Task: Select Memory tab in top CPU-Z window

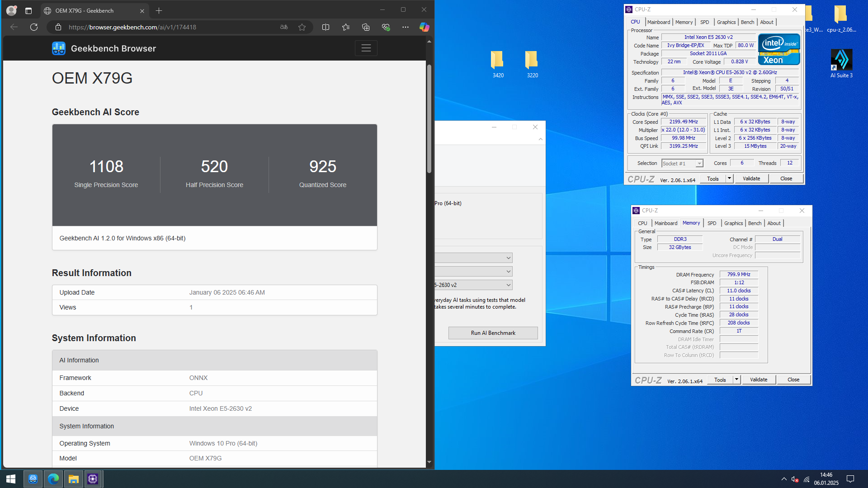Action: point(684,22)
